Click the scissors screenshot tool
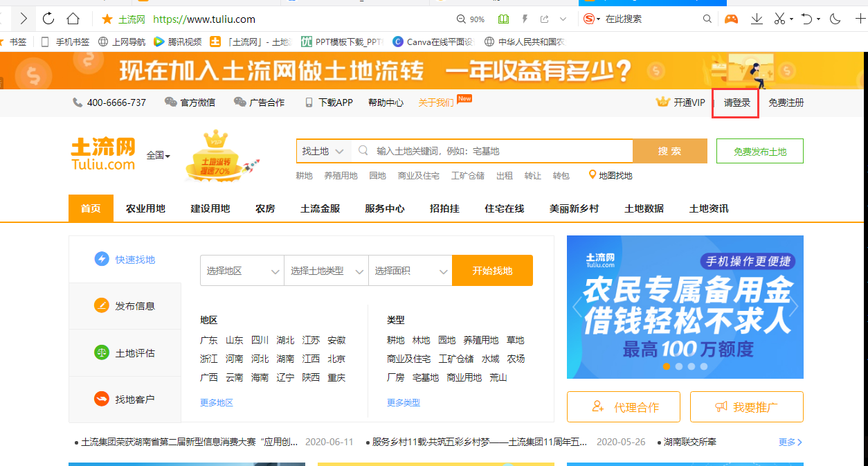The image size is (868, 466). pos(780,19)
